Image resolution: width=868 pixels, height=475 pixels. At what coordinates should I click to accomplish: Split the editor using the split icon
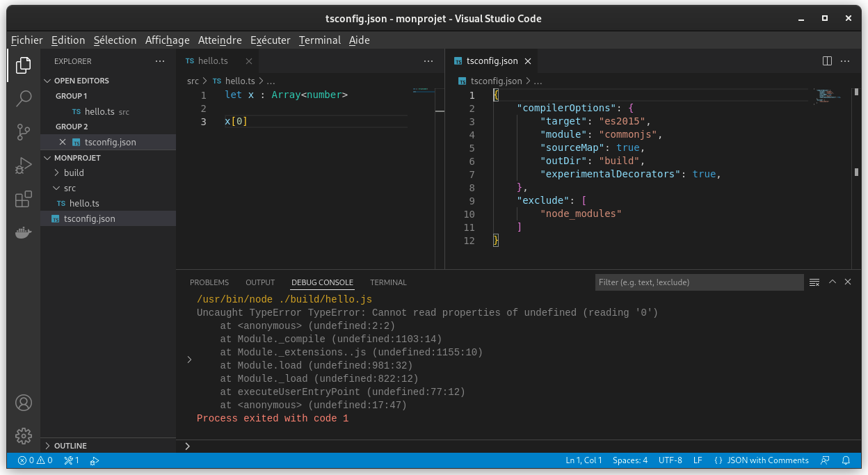(826, 61)
